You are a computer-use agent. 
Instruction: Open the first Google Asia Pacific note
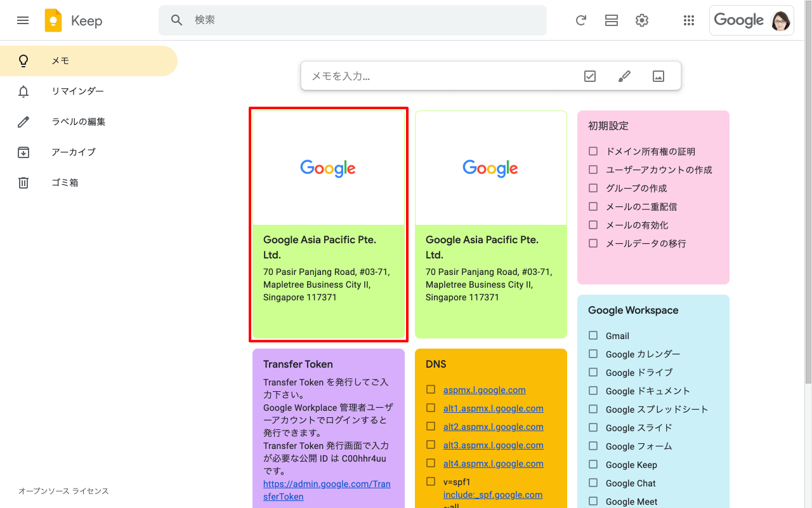click(329, 224)
